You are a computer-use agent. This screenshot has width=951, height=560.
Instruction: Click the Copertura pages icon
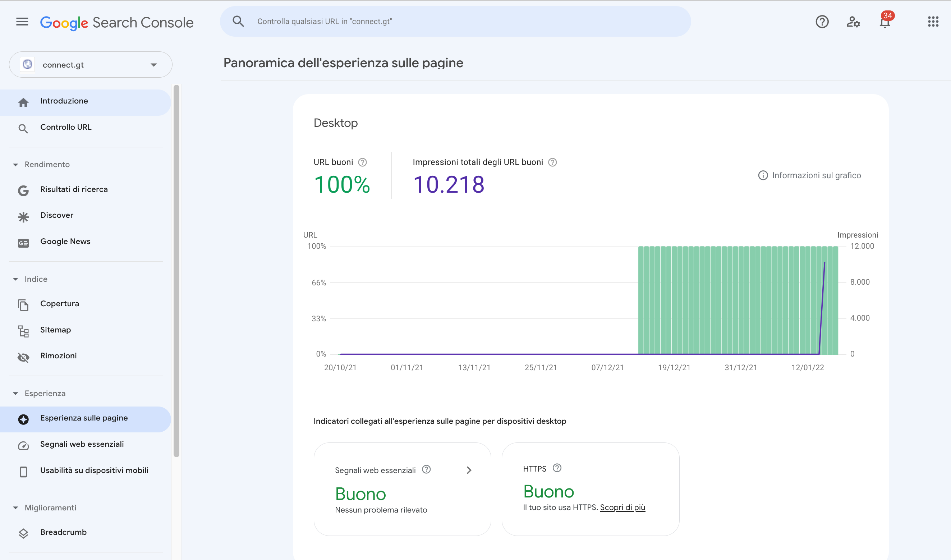click(23, 305)
